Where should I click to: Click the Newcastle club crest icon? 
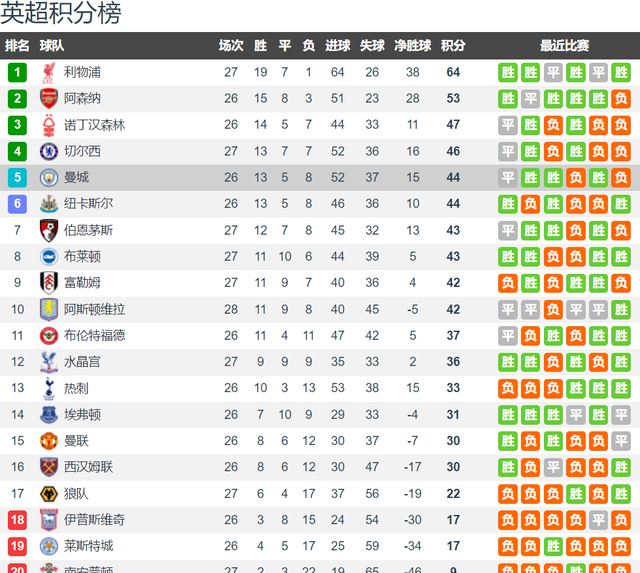(x=49, y=204)
